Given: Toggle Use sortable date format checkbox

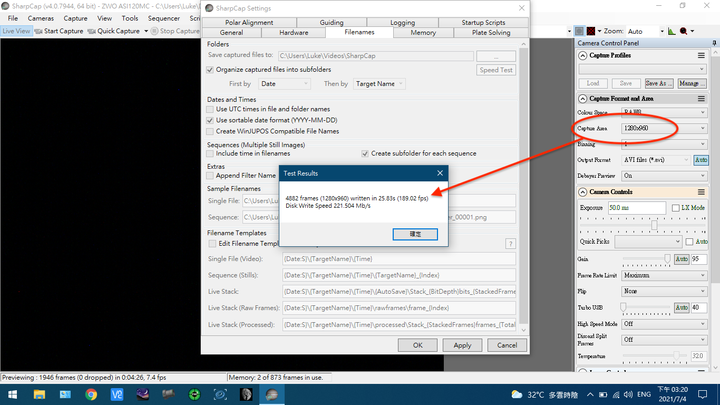Looking at the screenshot, I should tap(210, 120).
